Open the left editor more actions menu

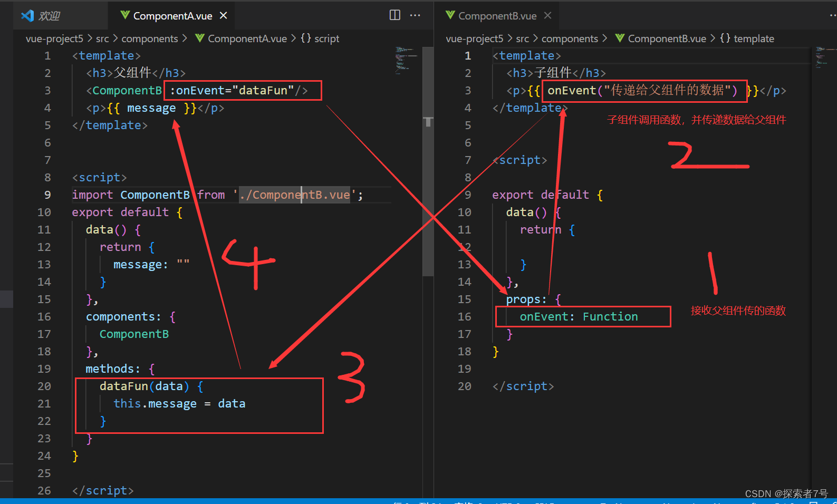pos(415,15)
